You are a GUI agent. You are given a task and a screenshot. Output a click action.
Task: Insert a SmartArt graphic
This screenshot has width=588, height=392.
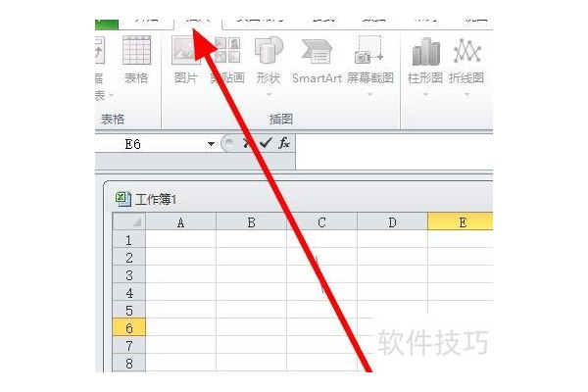tap(317, 60)
